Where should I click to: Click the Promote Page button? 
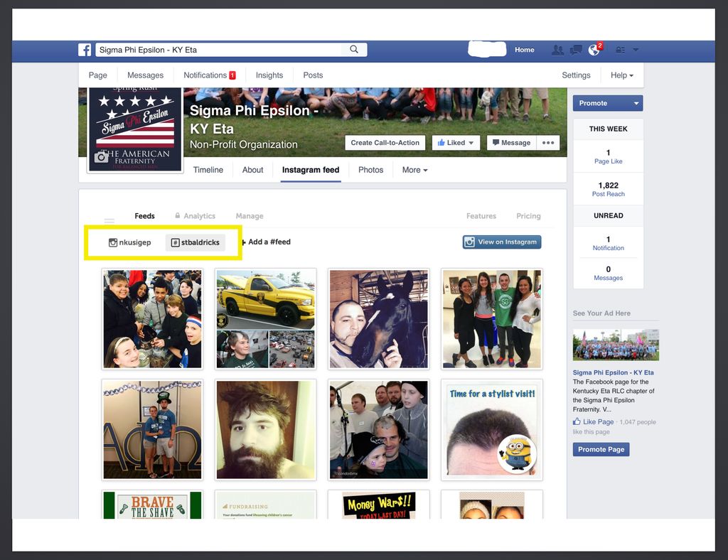click(x=601, y=449)
